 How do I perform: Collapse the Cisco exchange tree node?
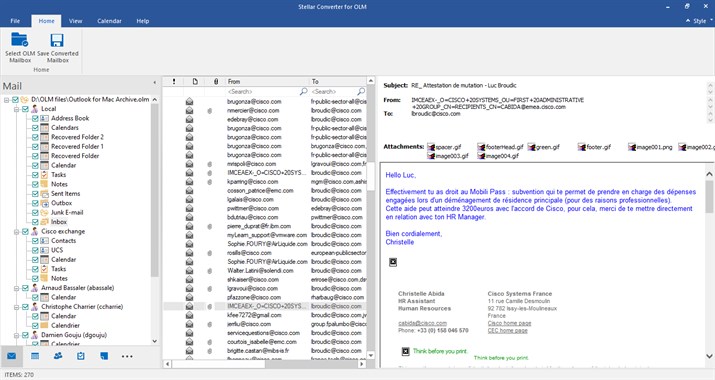(16, 232)
